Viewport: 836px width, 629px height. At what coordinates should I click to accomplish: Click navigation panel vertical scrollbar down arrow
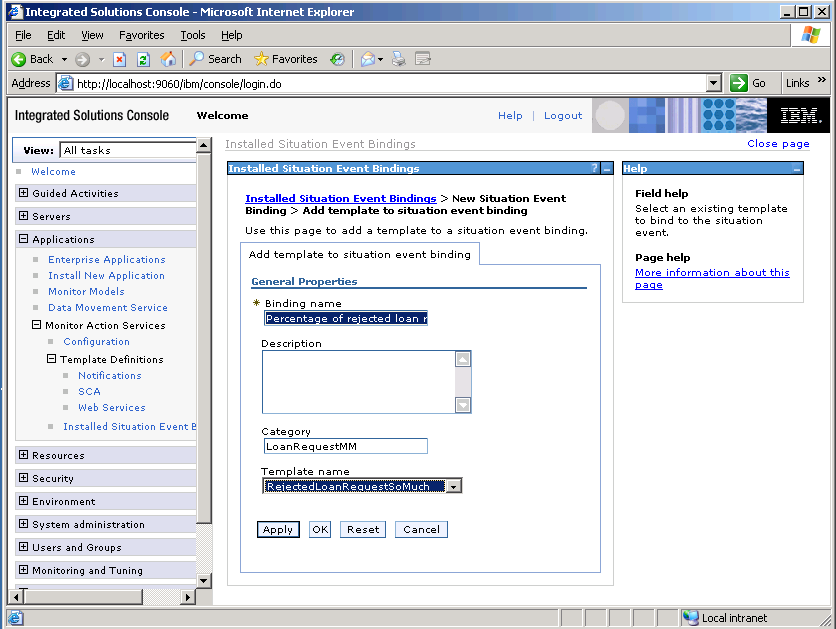[204, 580]
